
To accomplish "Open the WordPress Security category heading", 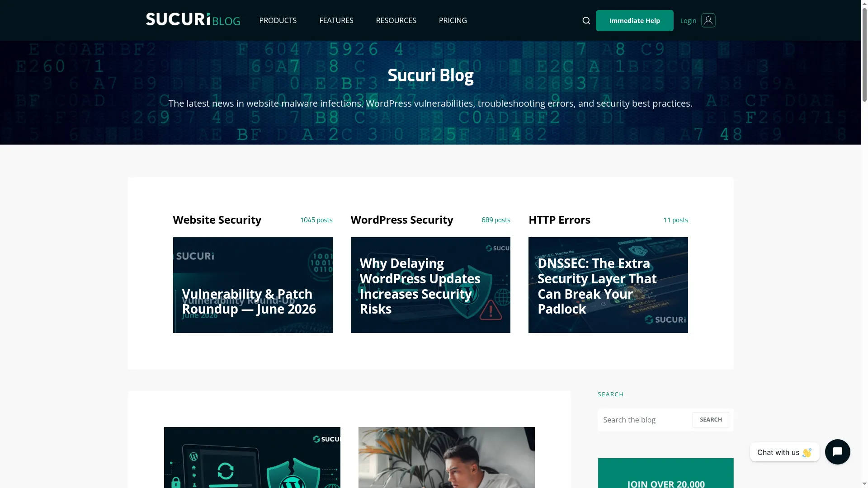I will [x=402, y=220].
